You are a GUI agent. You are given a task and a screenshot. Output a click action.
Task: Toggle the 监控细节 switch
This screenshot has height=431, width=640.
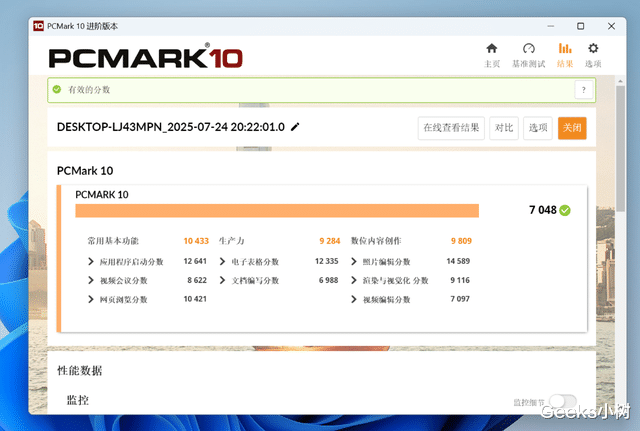click(x=563, y=401)
